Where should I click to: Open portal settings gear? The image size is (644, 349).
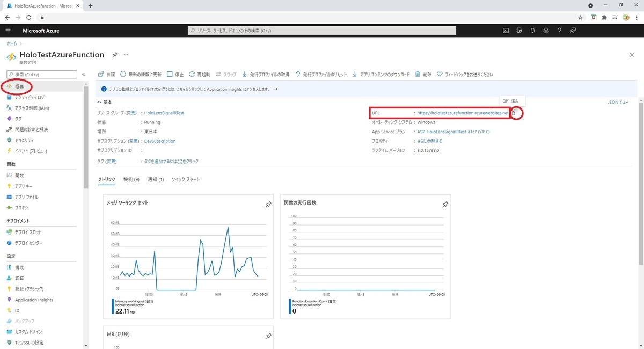click(546, 31)
